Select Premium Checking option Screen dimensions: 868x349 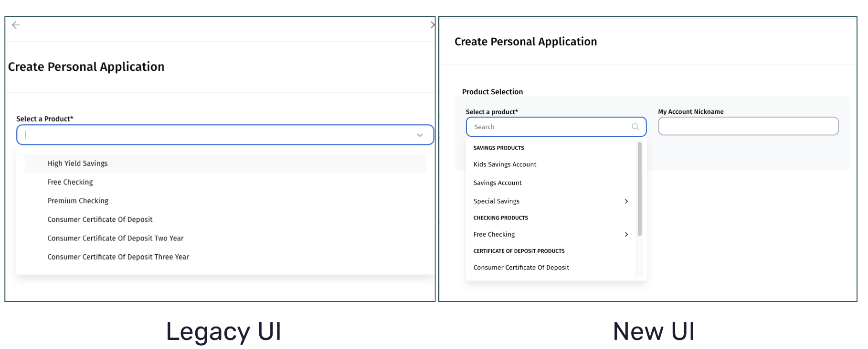point(78,201)
